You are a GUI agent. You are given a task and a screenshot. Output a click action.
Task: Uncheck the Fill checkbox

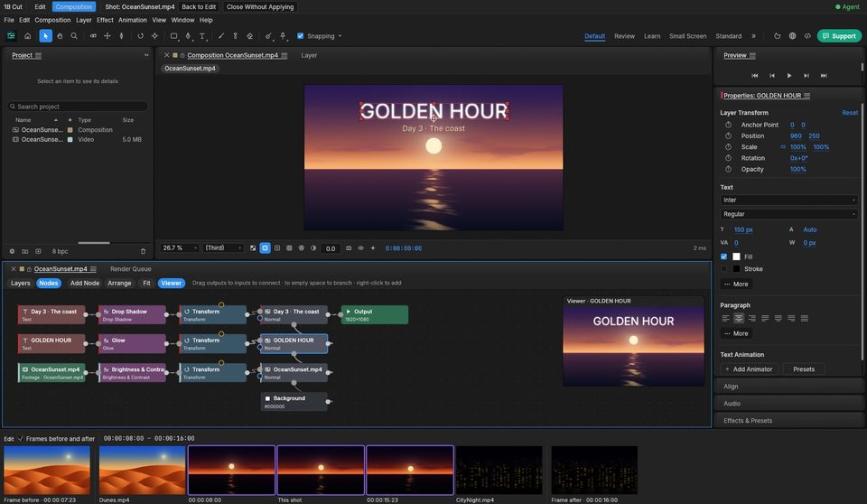[x=723, y=257]
